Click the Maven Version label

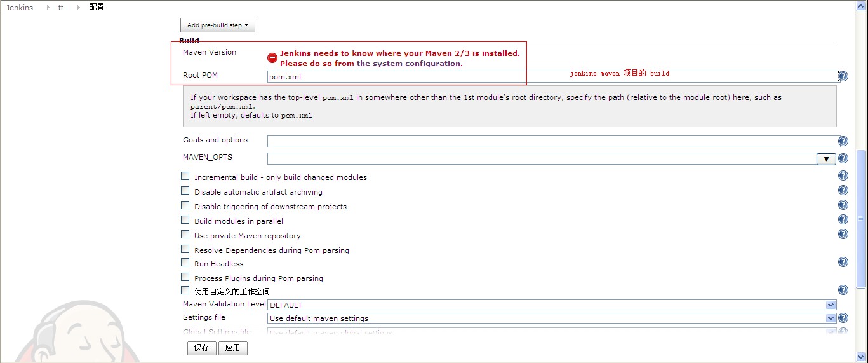tap(210, 52)
